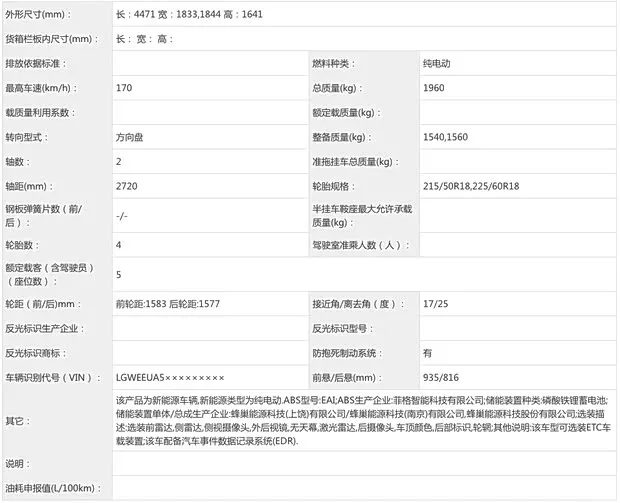Click the wheelbase value 2720

click(126, 186)
